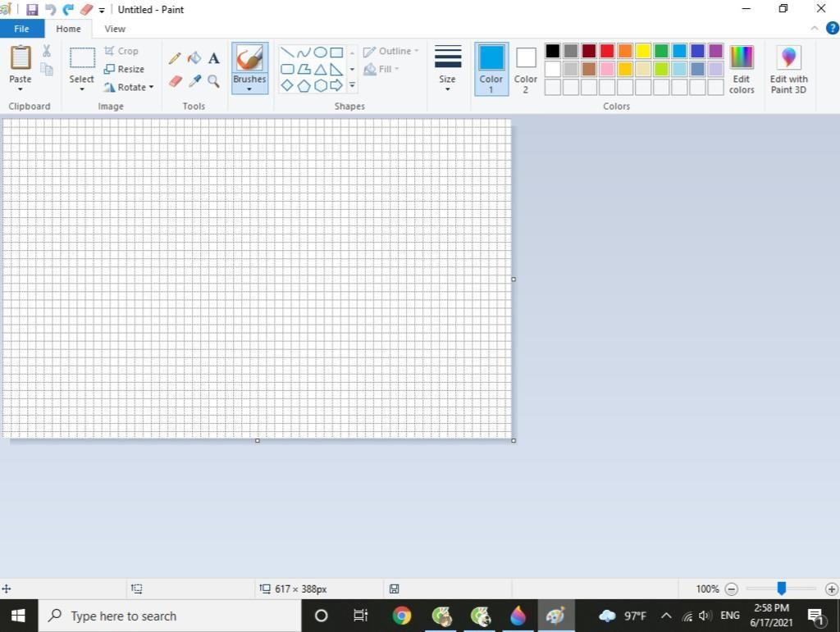Image resolution: width=840 pixels, height=632 pixels.
Task: Choose the Pentagon shape
Action: tap(304, 85)
